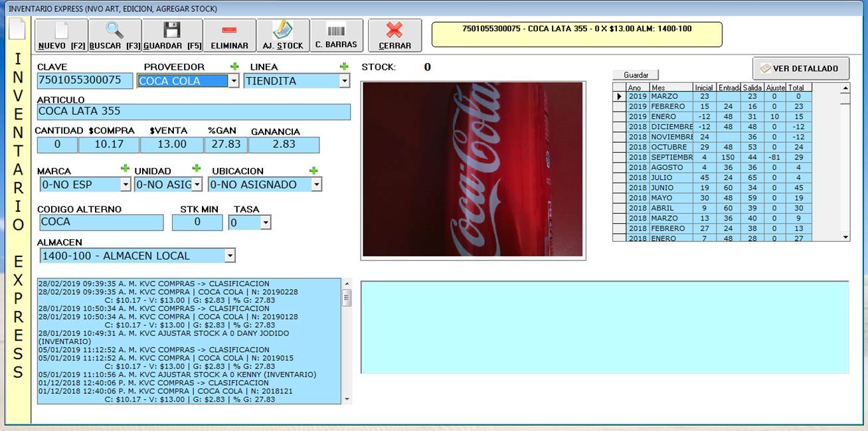Click the Total column header
This screenshot has height=431, width=868.
click(799, 88)
